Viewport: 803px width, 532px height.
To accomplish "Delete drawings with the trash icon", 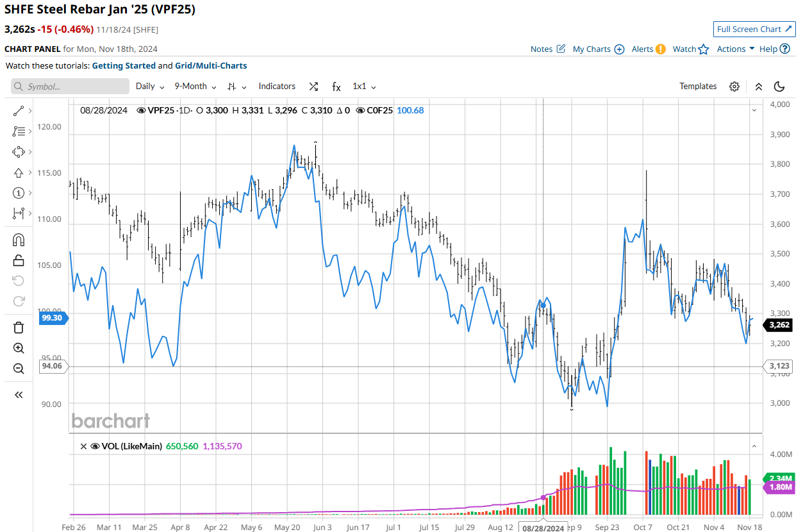I will [x=19, y=328].
